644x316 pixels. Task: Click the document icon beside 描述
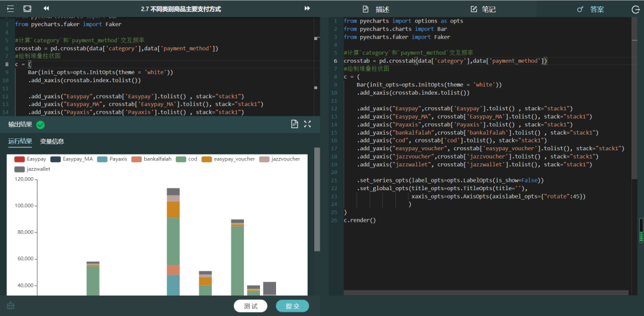click(366, 9)
